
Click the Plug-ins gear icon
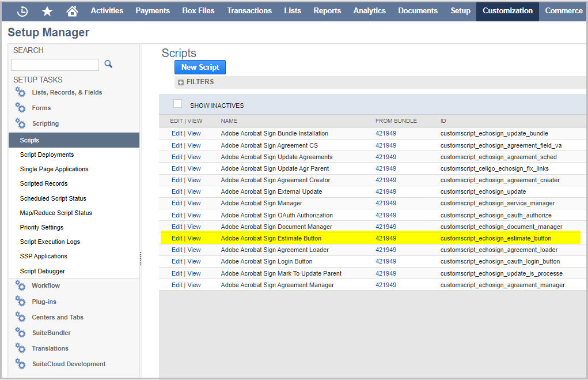click(21, 302)
